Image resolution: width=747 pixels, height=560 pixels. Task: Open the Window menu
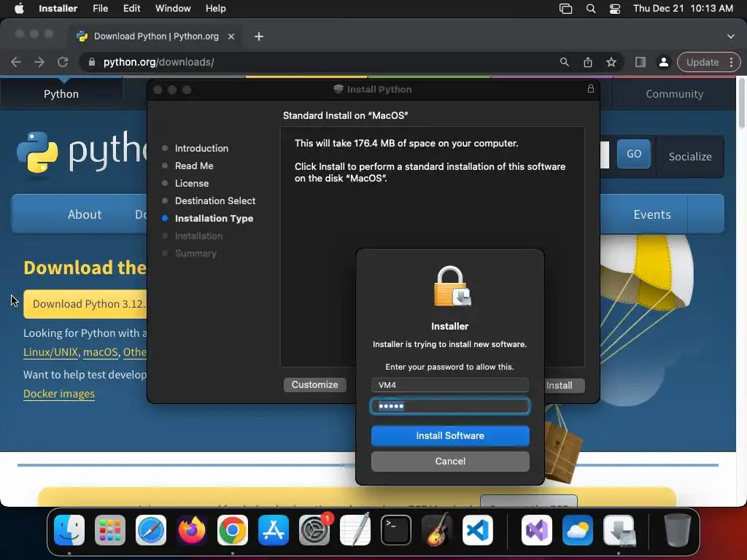(173, 8)
